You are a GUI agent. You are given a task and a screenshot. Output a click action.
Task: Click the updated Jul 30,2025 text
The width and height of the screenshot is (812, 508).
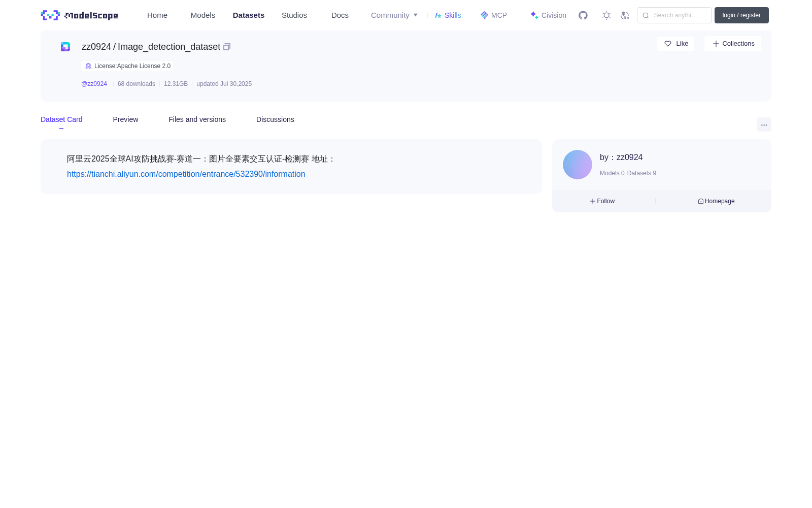tap(224, 84)
